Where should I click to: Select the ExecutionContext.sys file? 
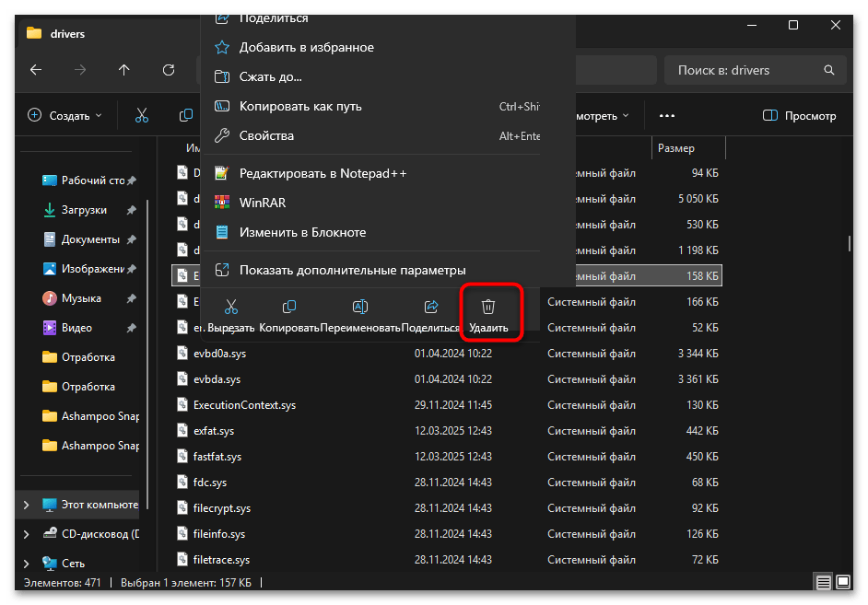click(x=447, y=405)
